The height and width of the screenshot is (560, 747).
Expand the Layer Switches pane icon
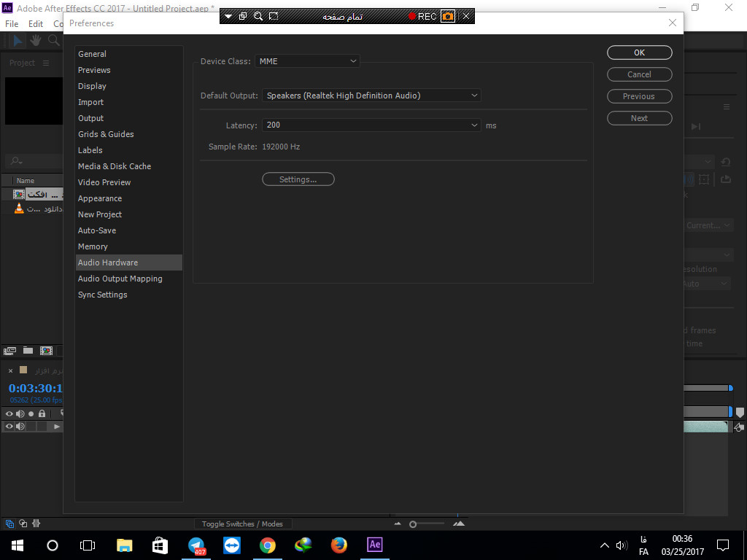tap(9, 524)
